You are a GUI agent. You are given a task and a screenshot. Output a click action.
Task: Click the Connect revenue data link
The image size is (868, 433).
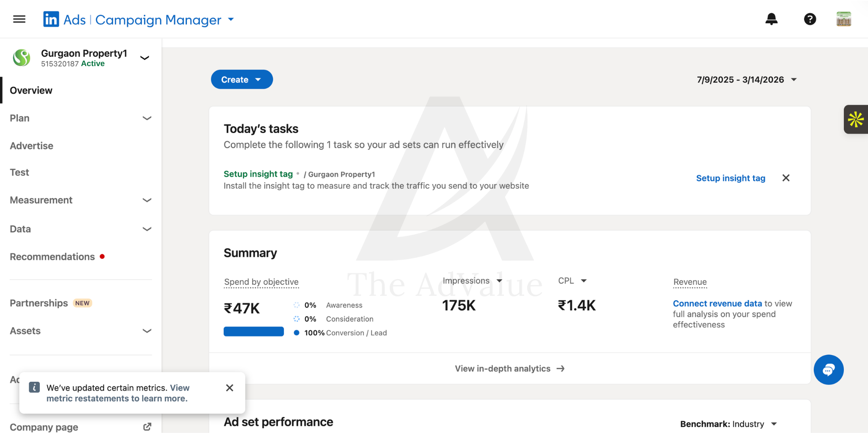point(717,303)
